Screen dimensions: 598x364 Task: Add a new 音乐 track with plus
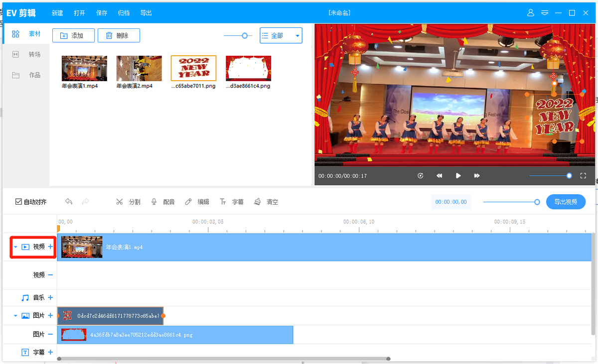50,297
